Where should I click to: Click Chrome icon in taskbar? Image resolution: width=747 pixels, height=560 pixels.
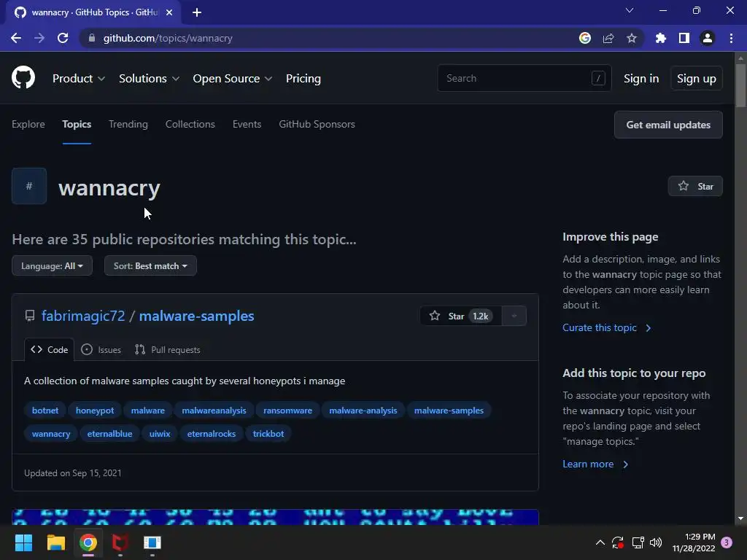click(88, 542)
